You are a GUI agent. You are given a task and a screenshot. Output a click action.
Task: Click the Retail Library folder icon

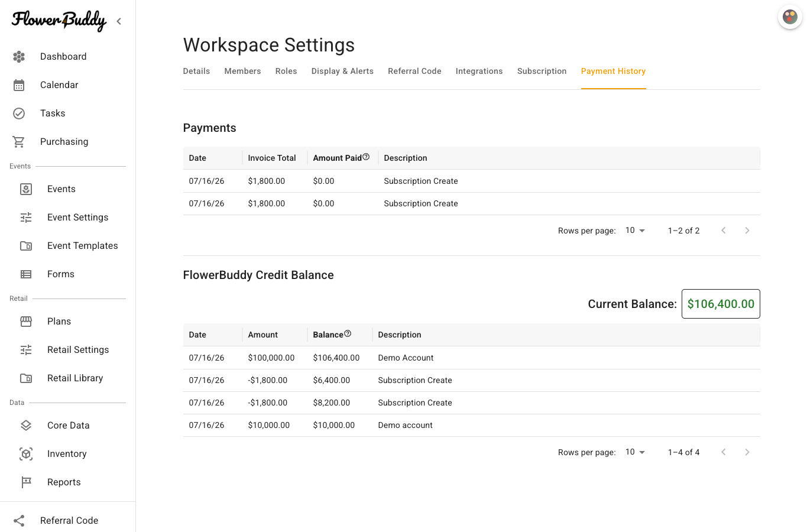tap(26, 378)
